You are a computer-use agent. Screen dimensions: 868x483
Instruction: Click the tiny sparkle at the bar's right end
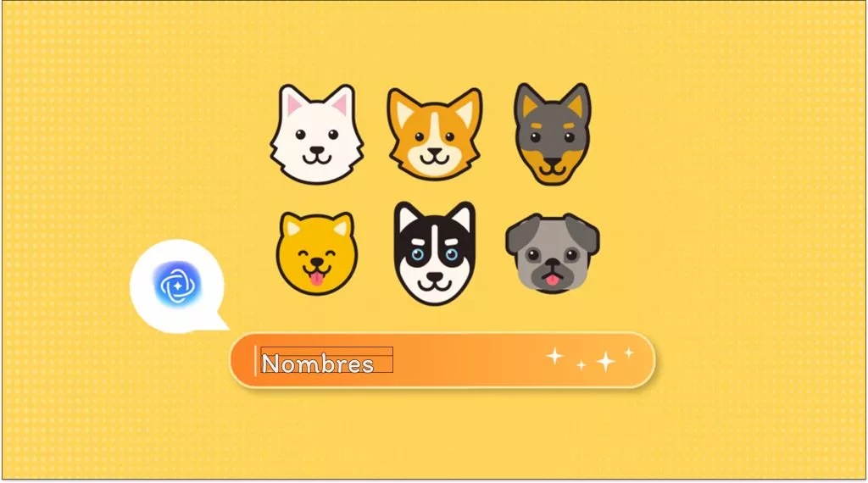(629, 353)
